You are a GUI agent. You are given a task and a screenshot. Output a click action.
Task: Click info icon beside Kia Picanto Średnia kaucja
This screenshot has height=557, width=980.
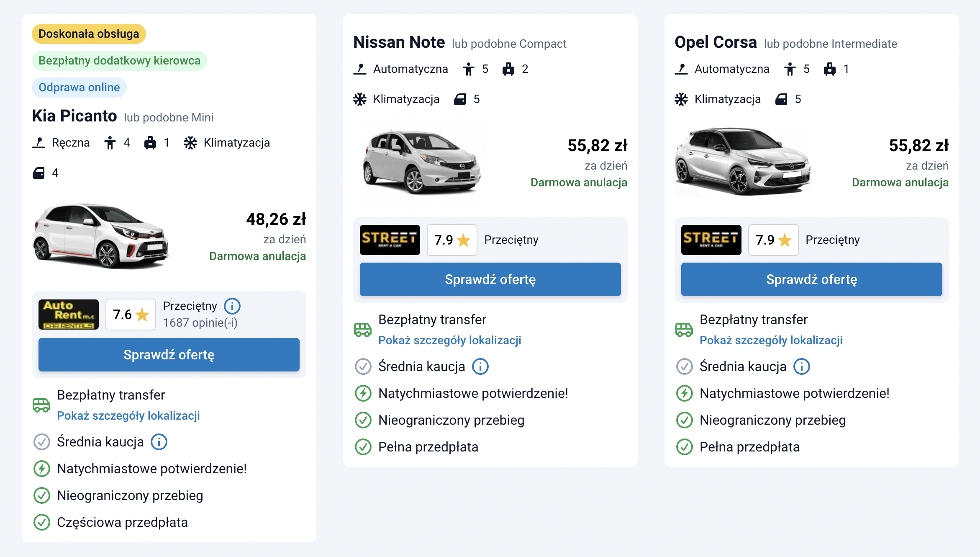159,442
